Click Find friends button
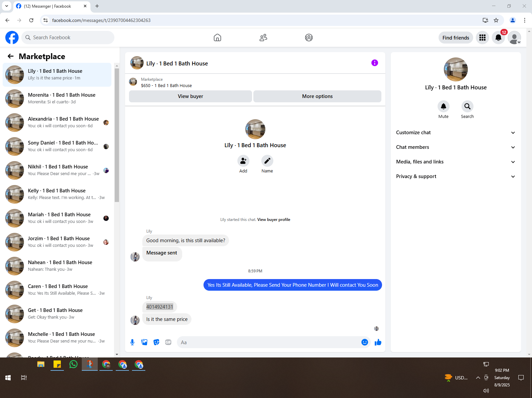 click(x=456, y=38)
